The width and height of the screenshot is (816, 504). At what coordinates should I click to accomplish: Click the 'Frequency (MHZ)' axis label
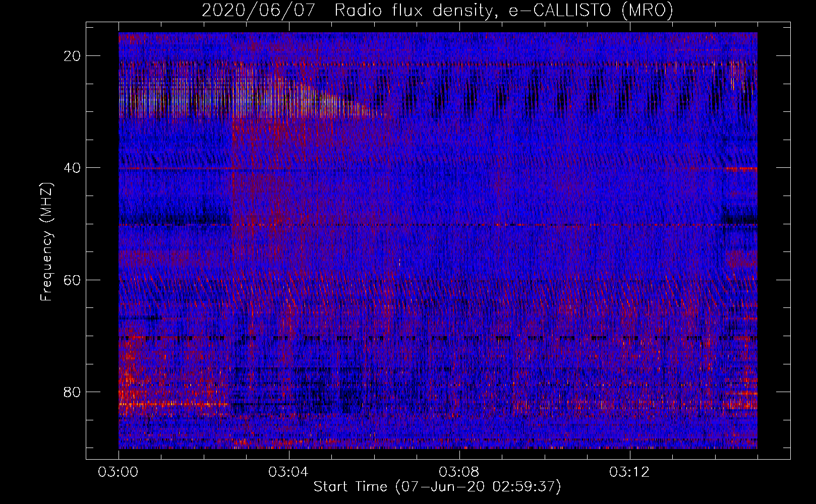[46, 241]
